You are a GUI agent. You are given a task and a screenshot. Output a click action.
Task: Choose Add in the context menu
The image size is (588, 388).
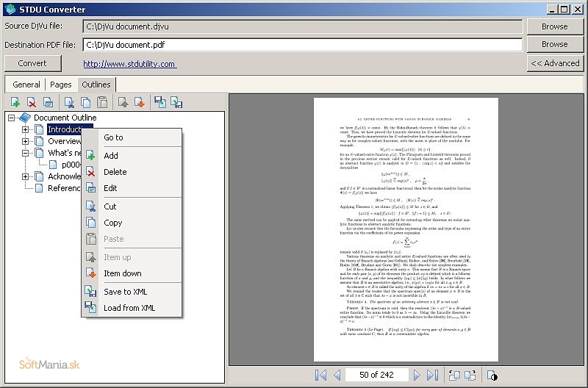[132, 156]
